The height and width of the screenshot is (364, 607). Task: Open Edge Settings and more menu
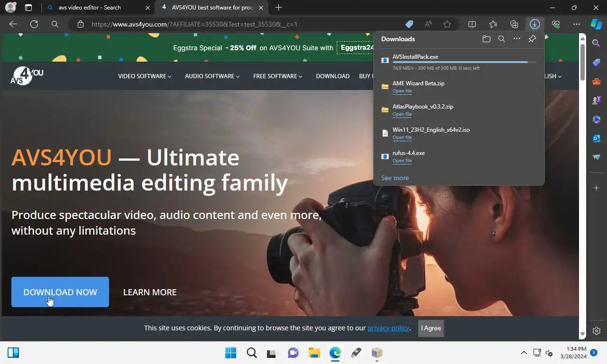[577, 24]
